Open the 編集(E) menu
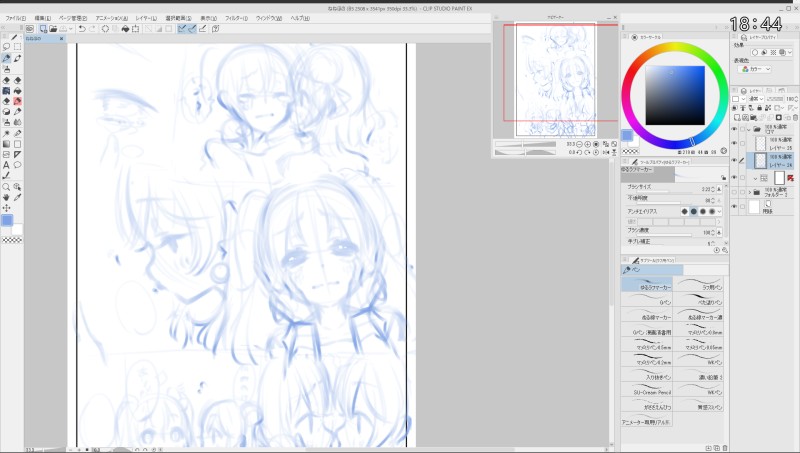This screenshot has width=800, height=453. [43, 18]
